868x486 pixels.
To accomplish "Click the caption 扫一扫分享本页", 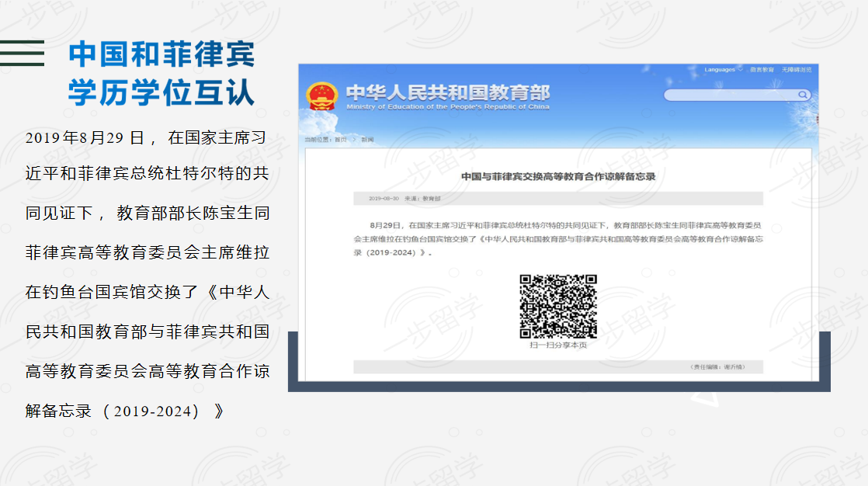I will [558, 345].
